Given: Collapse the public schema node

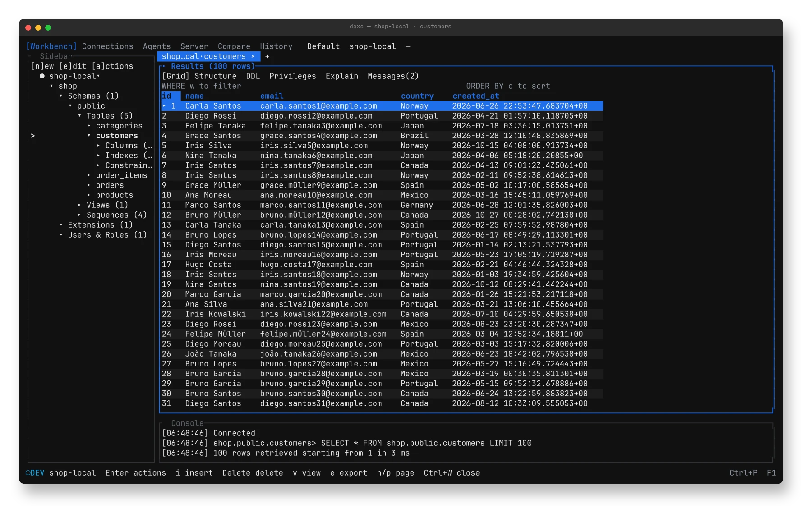Looking at the screenshot, I should point(70,106).
